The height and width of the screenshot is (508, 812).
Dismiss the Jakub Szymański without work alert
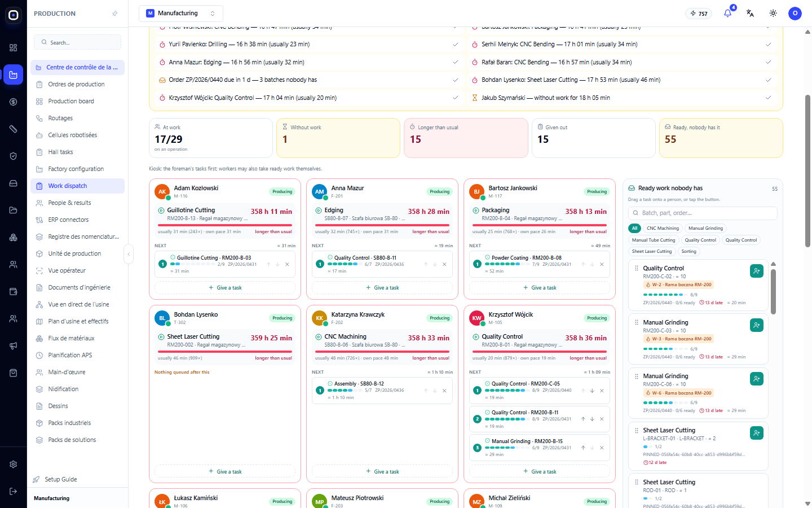click(x=768, y=98)
